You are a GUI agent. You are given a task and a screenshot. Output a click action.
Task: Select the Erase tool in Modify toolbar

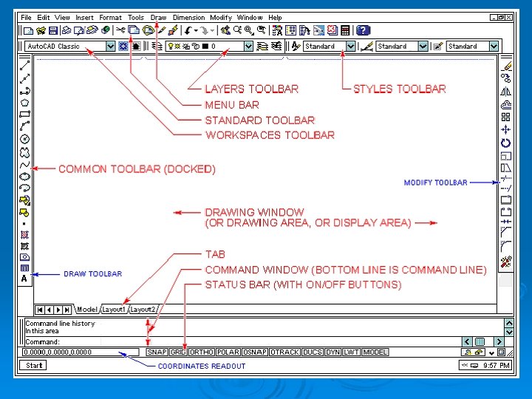(506, 66)
